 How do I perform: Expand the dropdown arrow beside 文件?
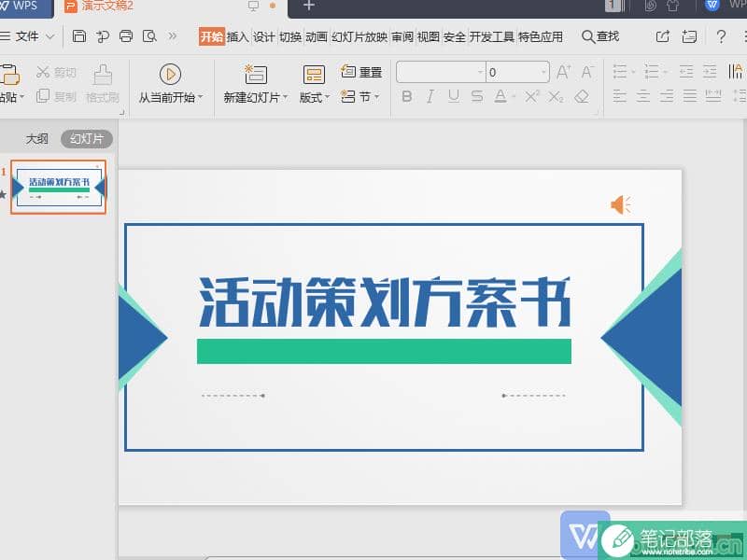[x=50, y=36]
